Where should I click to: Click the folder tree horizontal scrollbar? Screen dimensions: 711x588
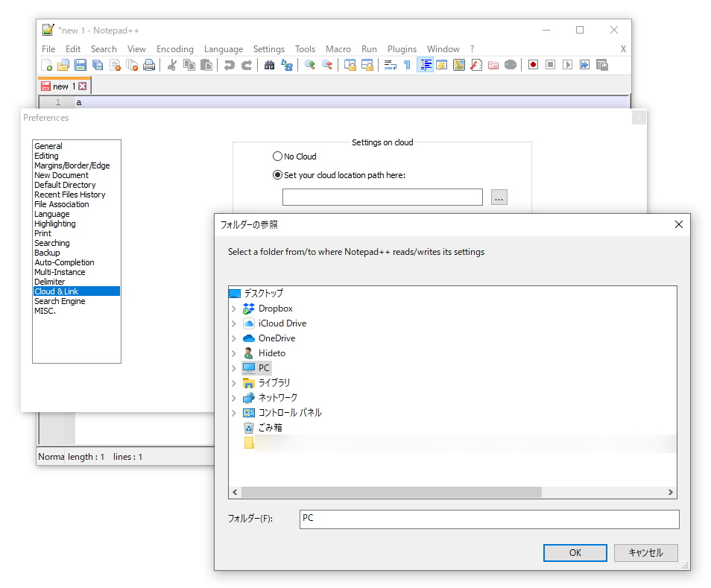click(x=392, y=493)
